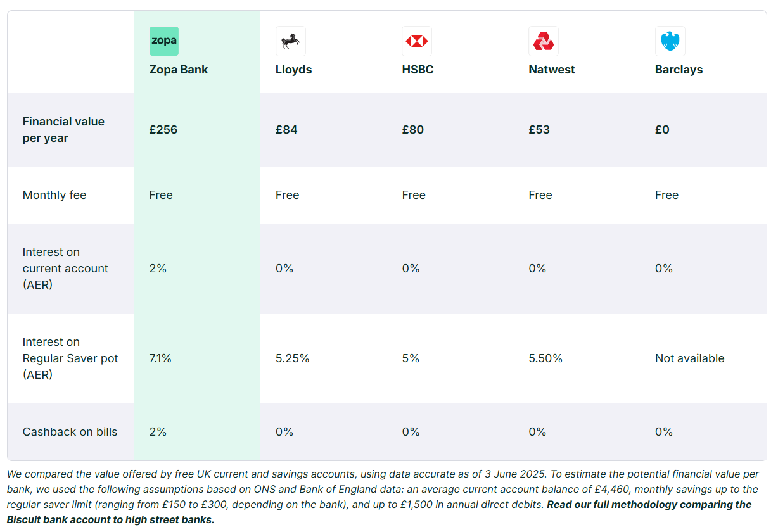Select the Zopa Bank column heading

pos(179,70)
